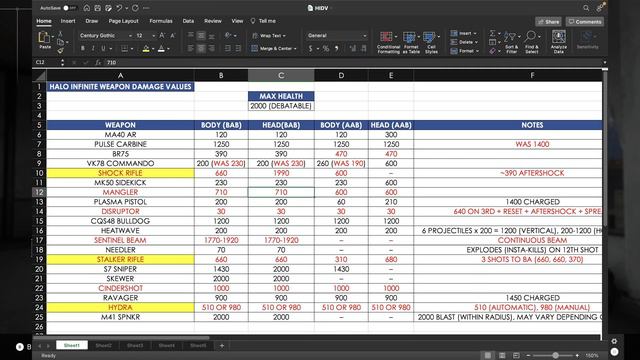This screenshot has height=360, width=640.
Task: Toggle Underline formatting
Action: (x=103, y=49)
